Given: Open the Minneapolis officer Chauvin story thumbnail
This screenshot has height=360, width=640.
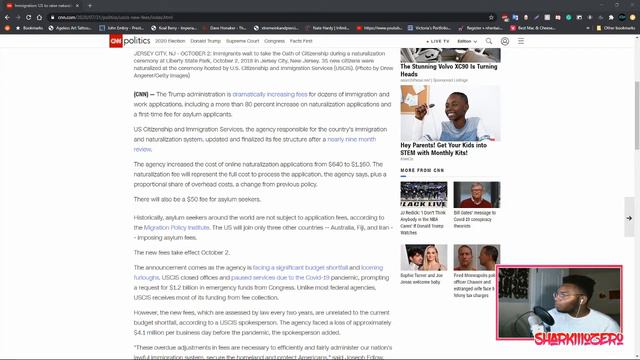Looking at the screenshot, I should click(477, 258).
